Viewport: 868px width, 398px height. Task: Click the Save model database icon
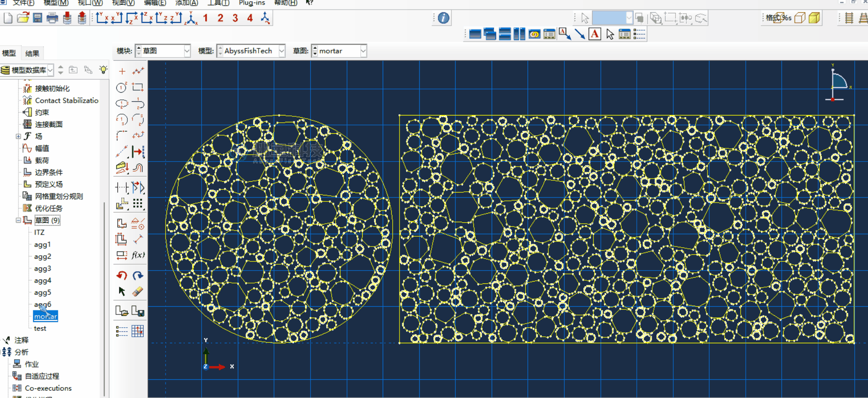[x=37, y=18]
